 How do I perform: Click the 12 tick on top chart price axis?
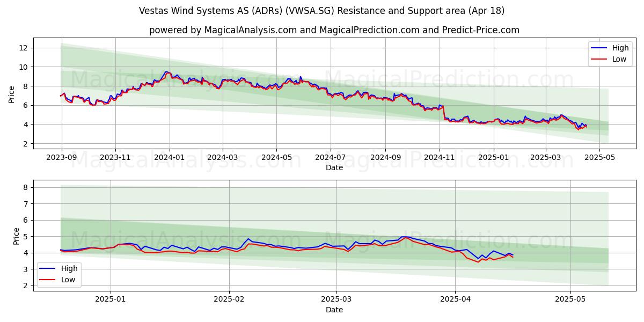(x=25, y=48)
